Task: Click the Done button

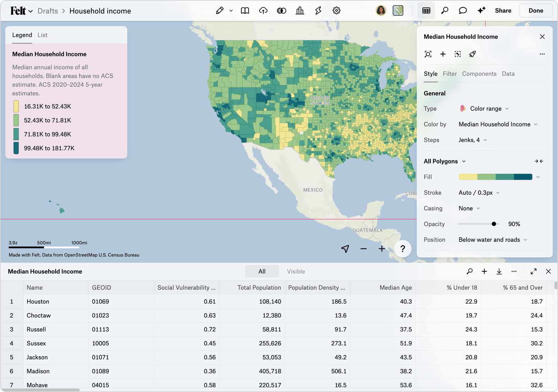Action: (x=536, y=11)
